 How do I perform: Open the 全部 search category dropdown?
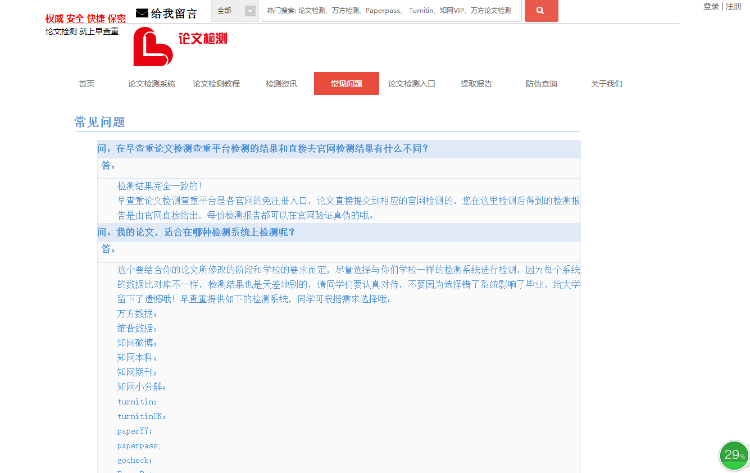235,11
